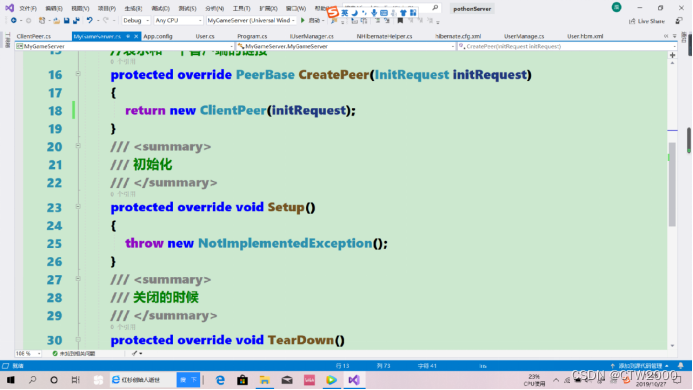Click the Visual Studio logo icon
This screenshot has width=693, height=390.
[x=9, y=8]
